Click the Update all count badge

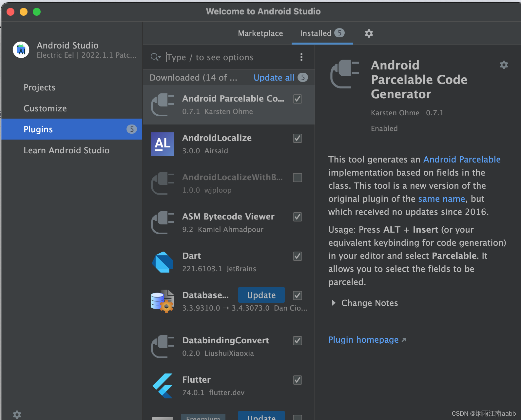(x=303, y=77)
